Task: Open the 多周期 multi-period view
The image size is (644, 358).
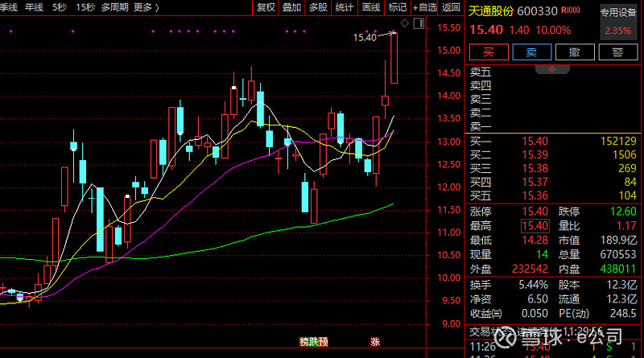Action: pyautogui.click(x=114, y=7)
